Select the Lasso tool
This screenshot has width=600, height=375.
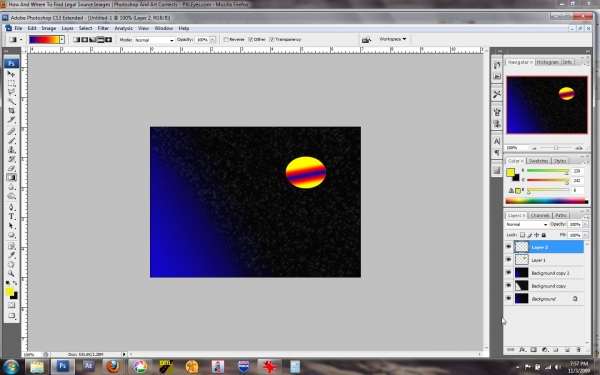point(11,92)
